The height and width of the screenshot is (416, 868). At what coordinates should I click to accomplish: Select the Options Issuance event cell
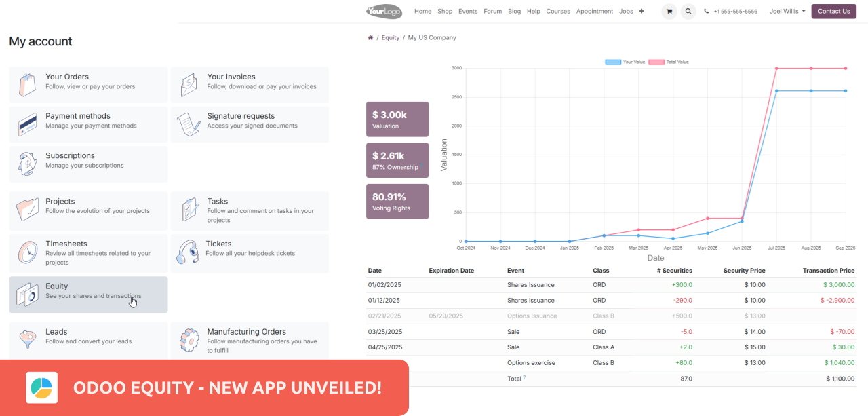[532, 316]
